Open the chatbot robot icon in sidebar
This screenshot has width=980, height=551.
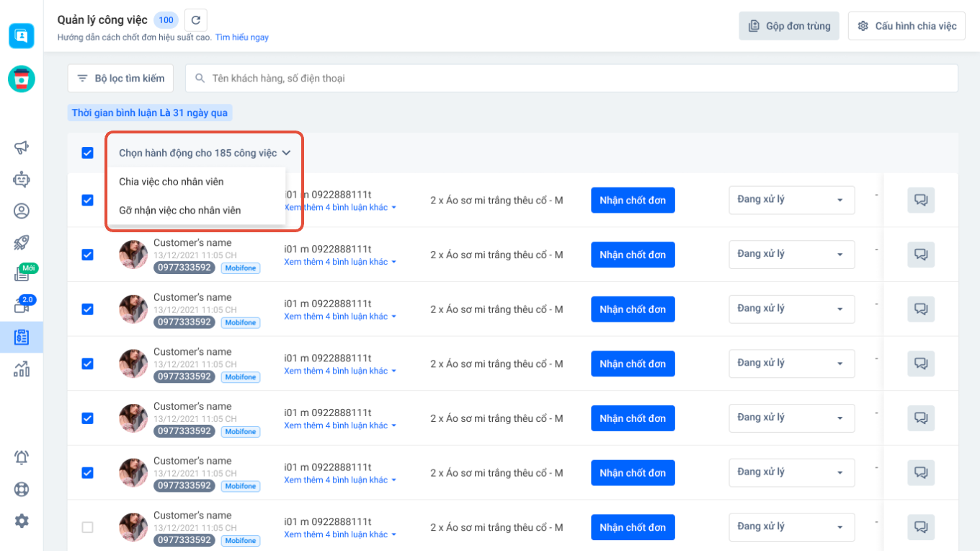click(22, 179)
